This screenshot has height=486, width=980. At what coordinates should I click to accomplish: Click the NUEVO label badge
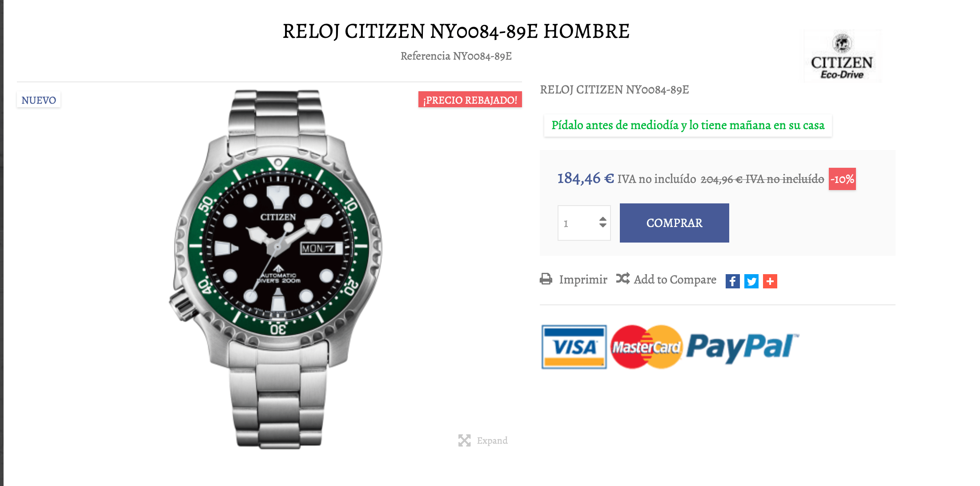[x=39, y=100]
